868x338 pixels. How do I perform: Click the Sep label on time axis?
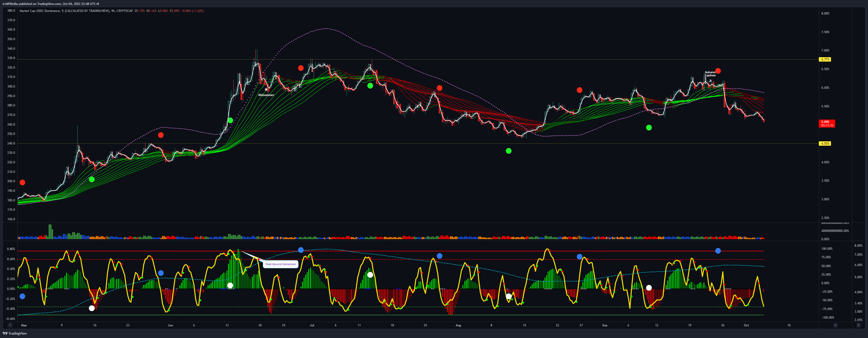605,325
